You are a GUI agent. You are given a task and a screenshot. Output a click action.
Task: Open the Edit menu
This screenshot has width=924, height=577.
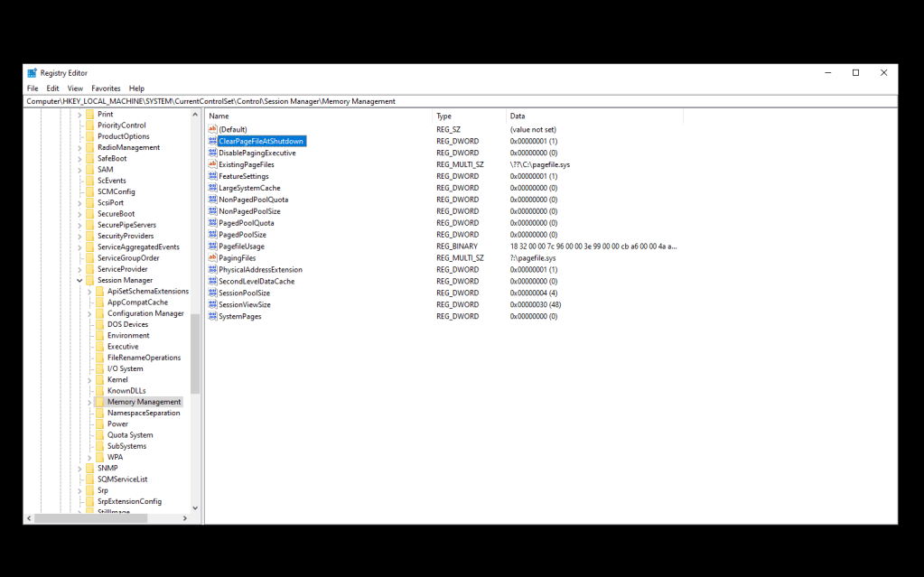click(x=53, y=88)
